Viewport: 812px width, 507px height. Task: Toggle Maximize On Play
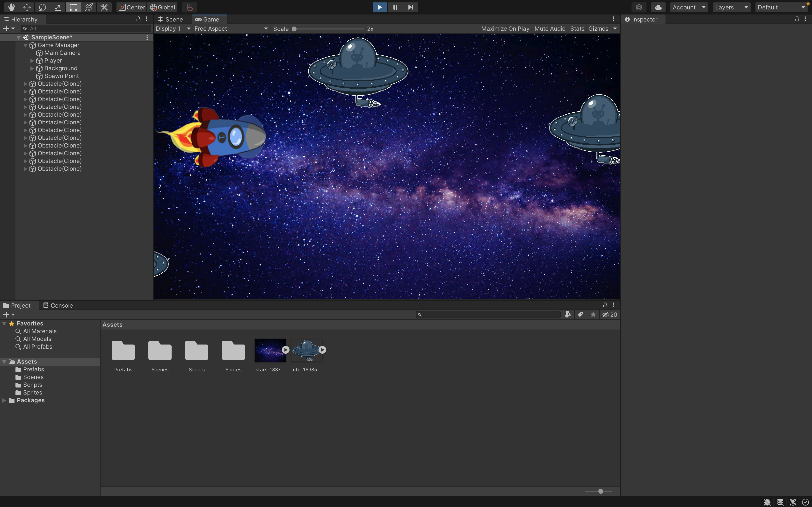point(505,28)
